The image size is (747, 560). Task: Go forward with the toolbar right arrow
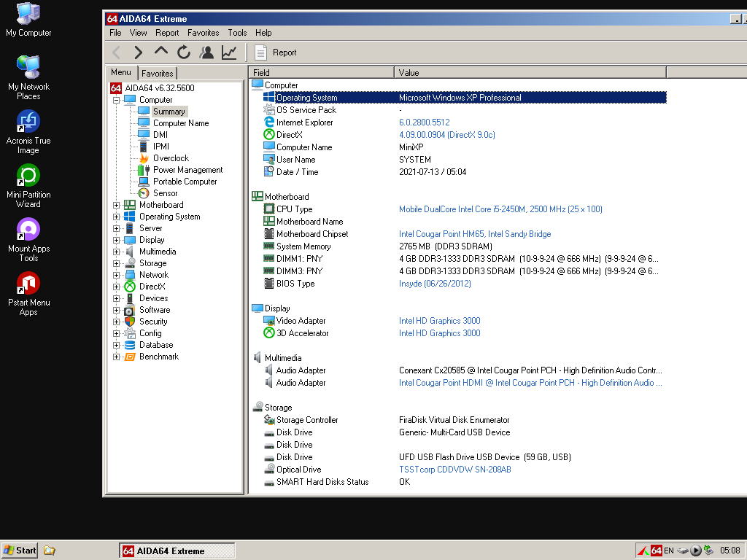[x=138, y=52]
